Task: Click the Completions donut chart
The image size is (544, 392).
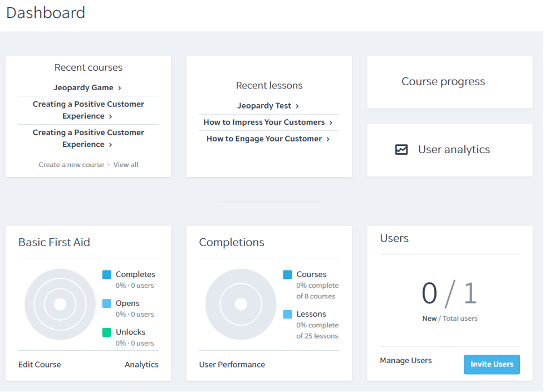Action: pos(241,305)
